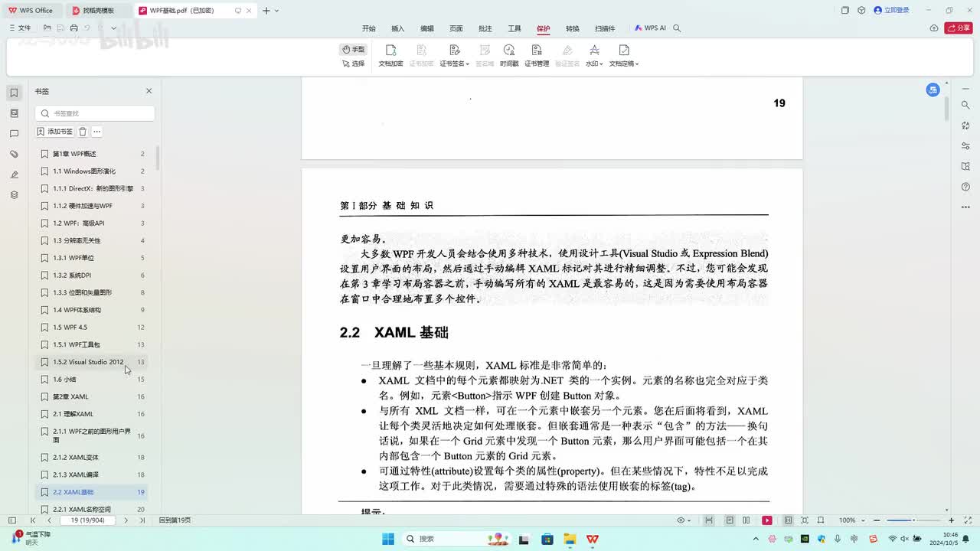Open the Signature pen icon in the left sidebar

(x=14, y=175)
